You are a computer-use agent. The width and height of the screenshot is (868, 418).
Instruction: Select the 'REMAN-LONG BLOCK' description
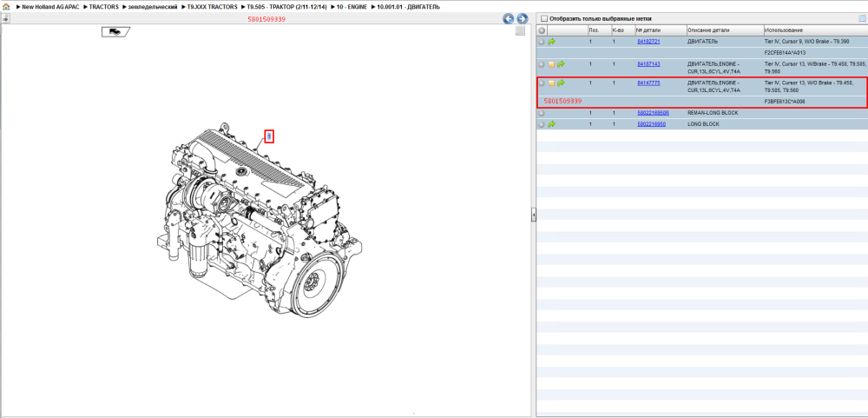[713, 113]
